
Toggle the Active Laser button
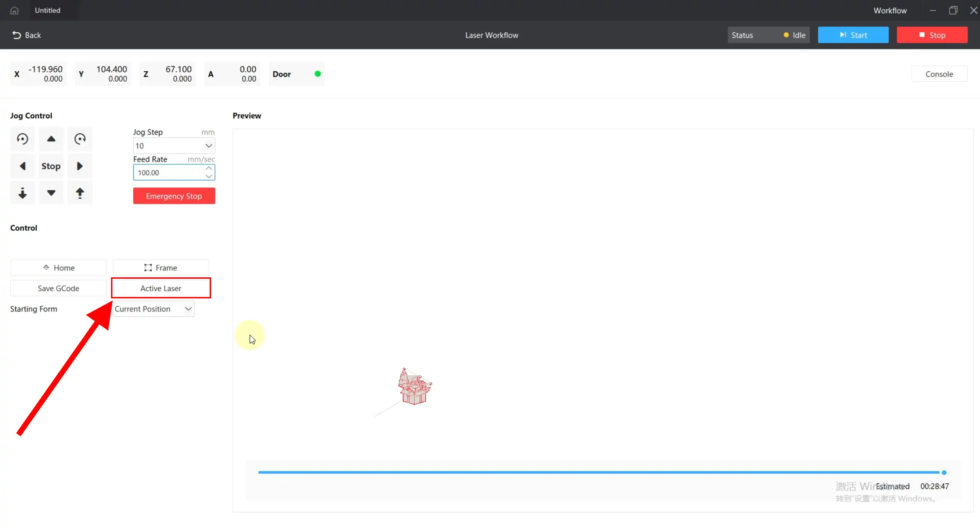(x=161, y=288)
